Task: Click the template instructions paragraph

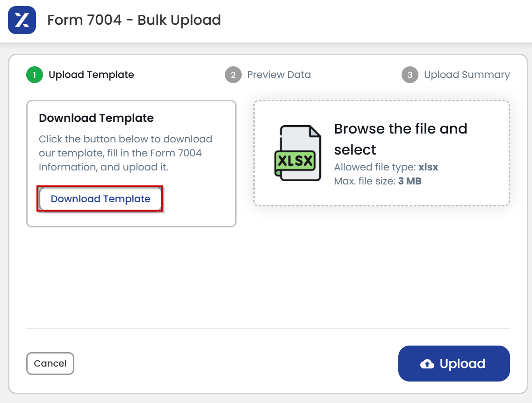Action: [x=126, y=153]
